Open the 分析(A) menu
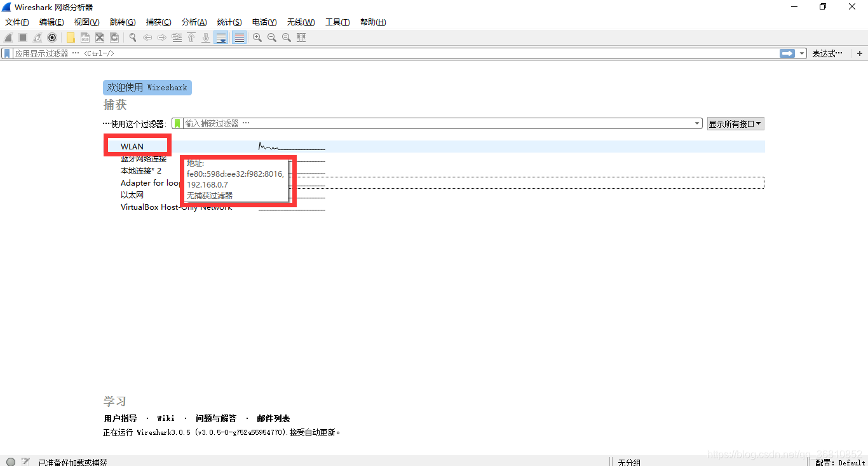 pos(194,22)
